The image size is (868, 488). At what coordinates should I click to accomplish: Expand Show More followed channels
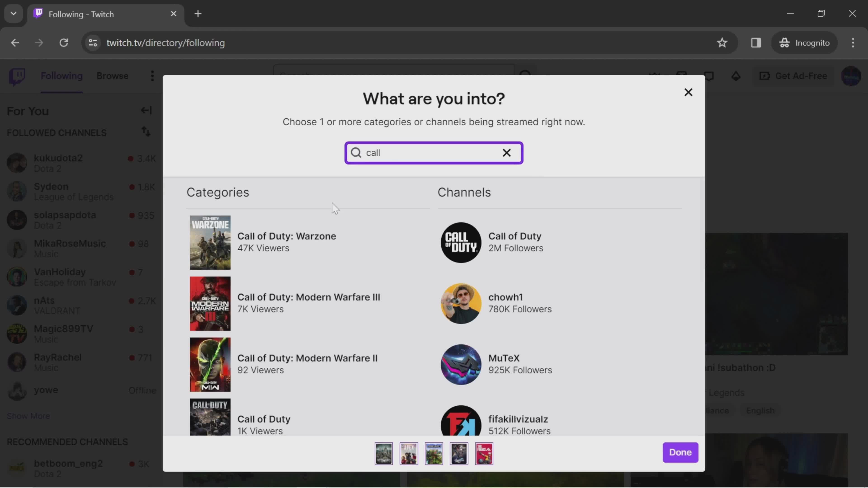28,415
